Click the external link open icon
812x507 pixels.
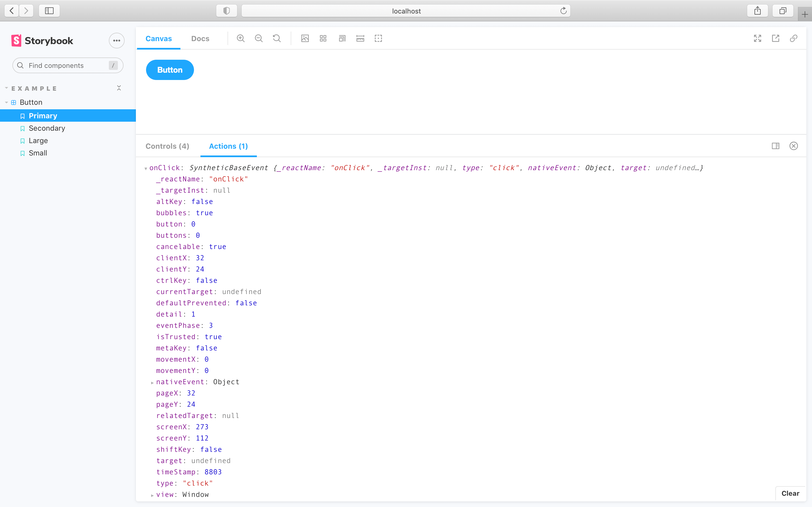point(776,38)
